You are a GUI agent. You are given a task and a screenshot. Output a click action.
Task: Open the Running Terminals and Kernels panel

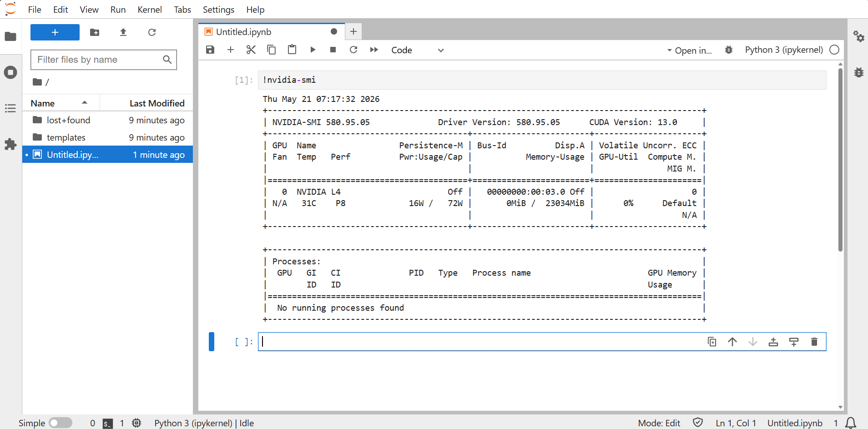(x=10, y=72)
